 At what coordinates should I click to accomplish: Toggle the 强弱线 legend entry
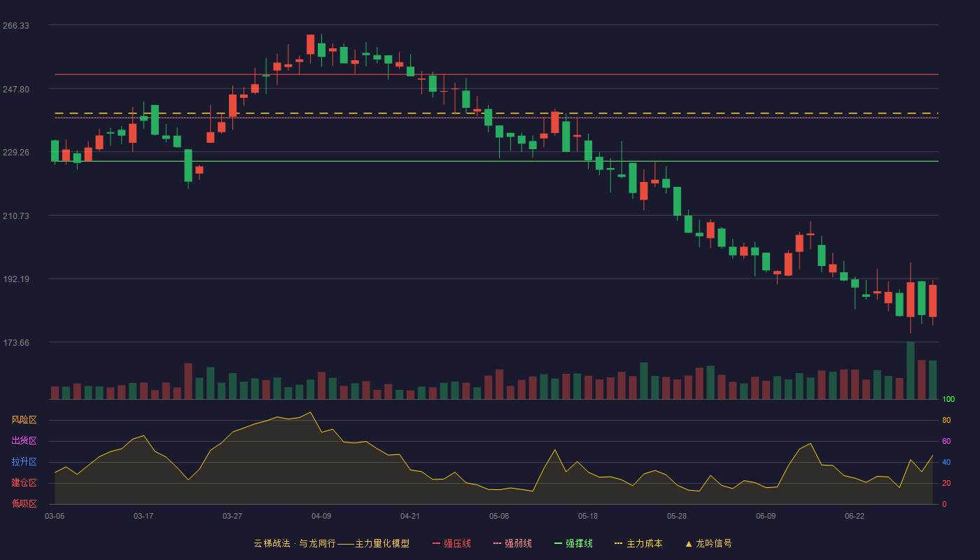pos(512,543)
